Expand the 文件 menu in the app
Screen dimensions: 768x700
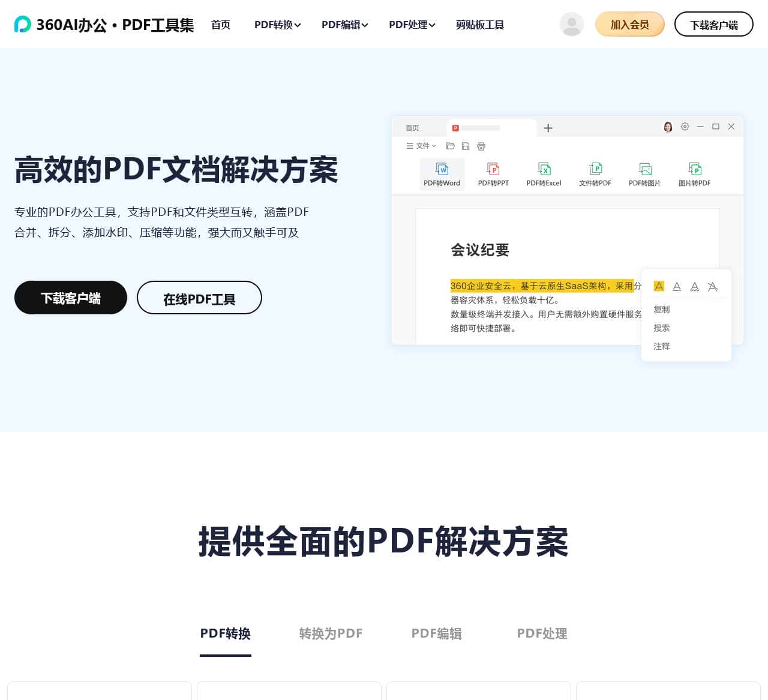point(421,146)
